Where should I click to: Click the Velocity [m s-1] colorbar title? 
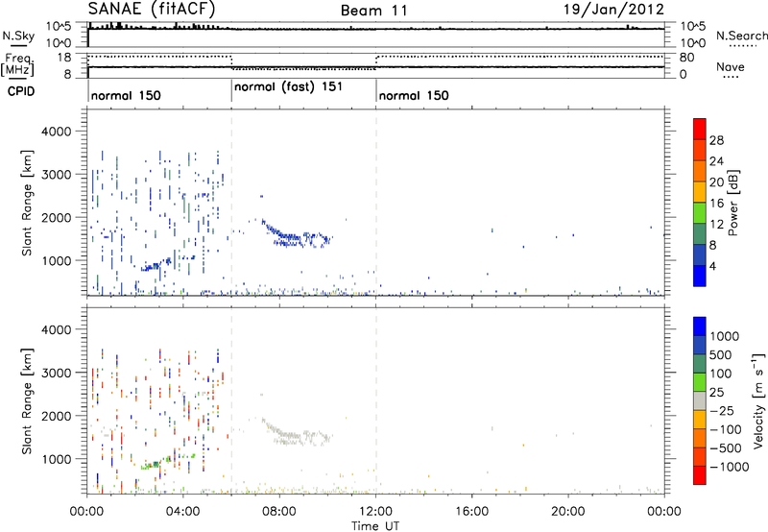tap(758, 400)
